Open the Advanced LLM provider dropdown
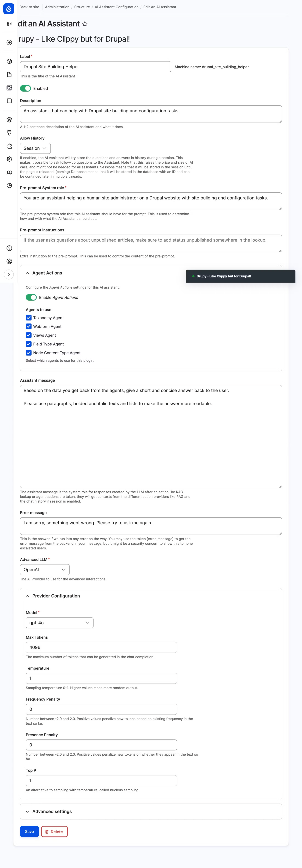The height and width of the screenshot is (868, 302). click(x=45, y=569)
